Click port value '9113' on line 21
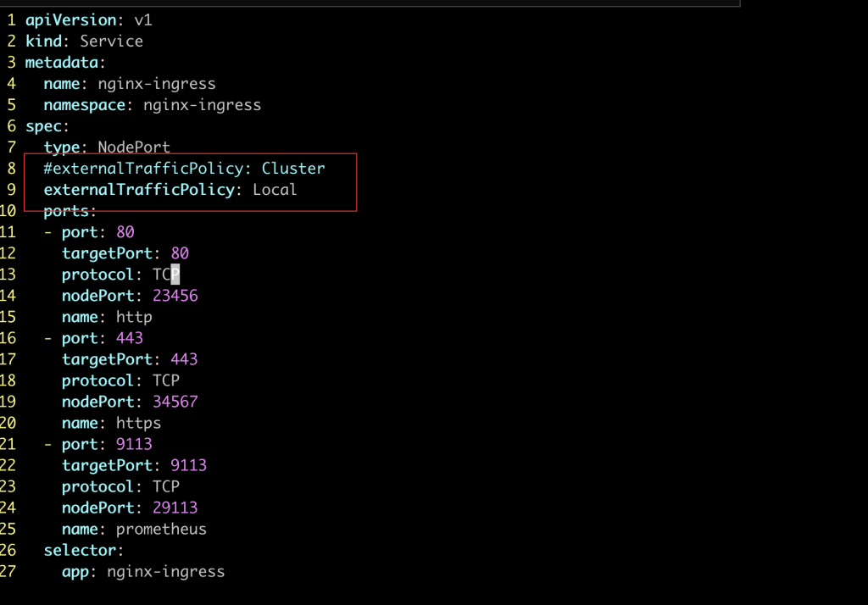 (134, 444)
